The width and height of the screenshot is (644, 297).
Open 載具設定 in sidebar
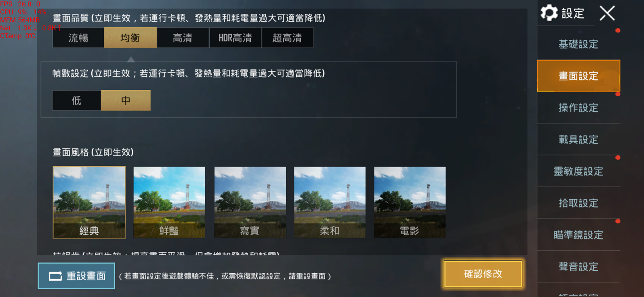(x=578, y=140)
